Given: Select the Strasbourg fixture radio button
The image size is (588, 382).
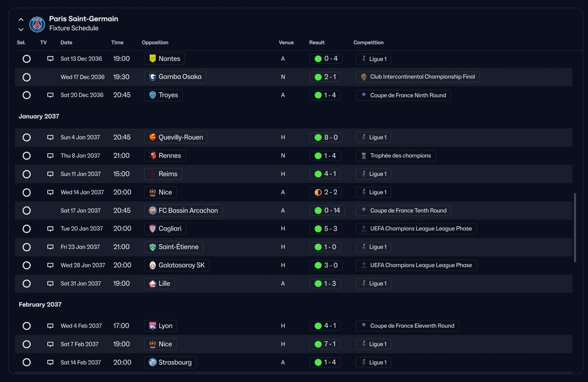Looking at the screenshot, I should 27,362.
